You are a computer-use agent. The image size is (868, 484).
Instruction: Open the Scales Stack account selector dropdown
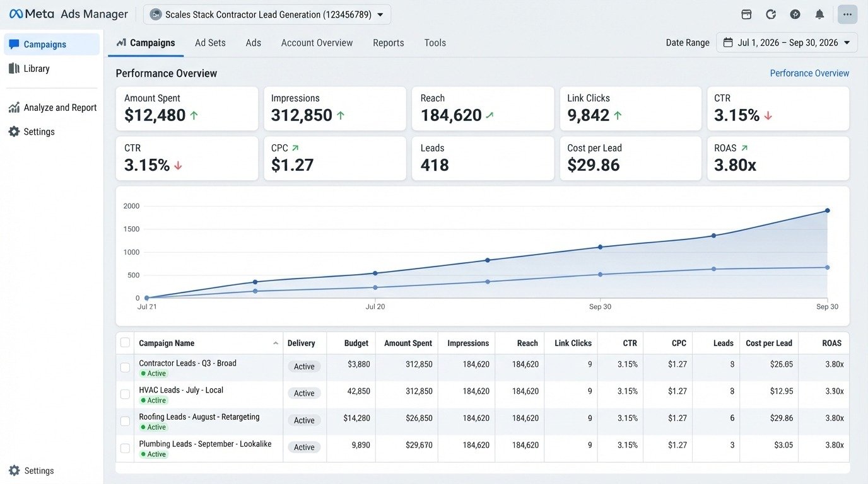[x=267, y=14]
